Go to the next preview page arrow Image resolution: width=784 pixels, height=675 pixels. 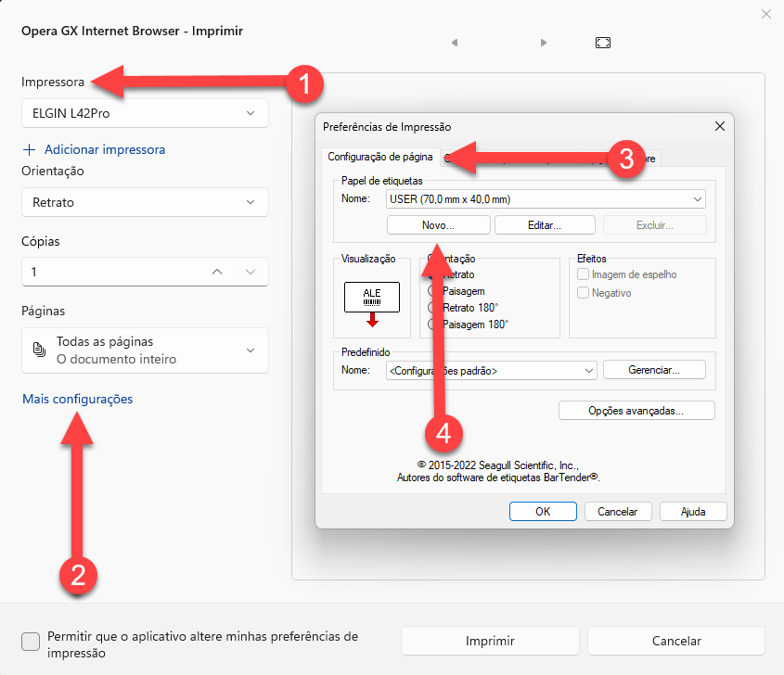544,43
